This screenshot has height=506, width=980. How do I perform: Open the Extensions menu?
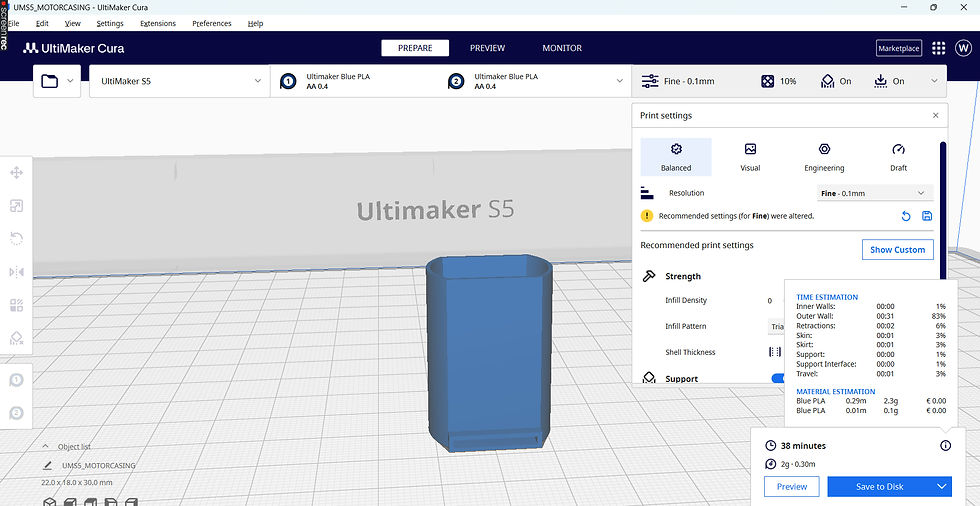click(158, 24)
